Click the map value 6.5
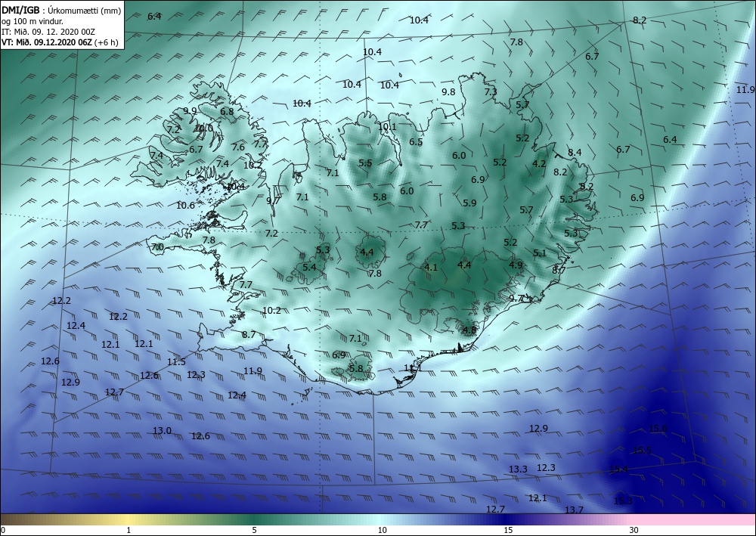 pos(416,141)
